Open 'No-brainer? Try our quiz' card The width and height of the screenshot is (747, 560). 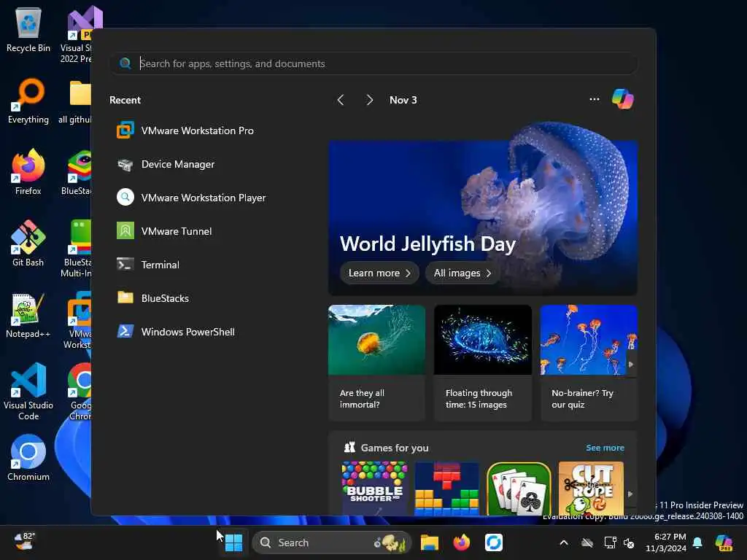[x=589, y=363]
